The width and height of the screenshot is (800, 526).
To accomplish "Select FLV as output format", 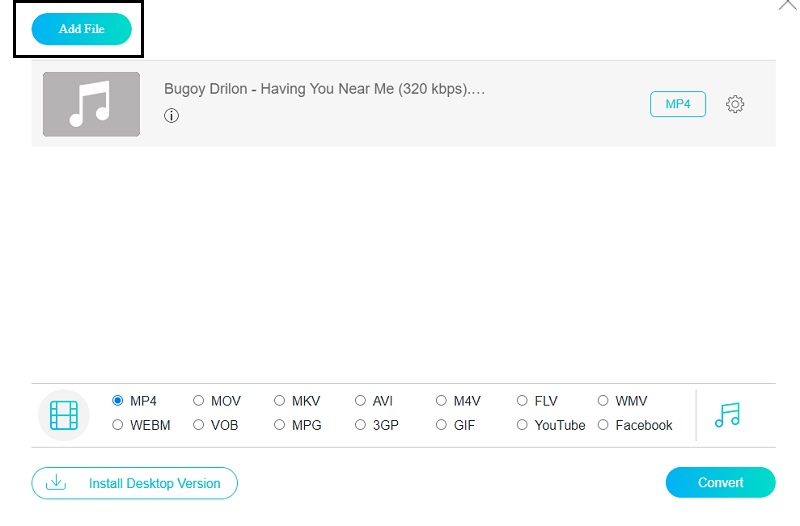I will (523, 401).
